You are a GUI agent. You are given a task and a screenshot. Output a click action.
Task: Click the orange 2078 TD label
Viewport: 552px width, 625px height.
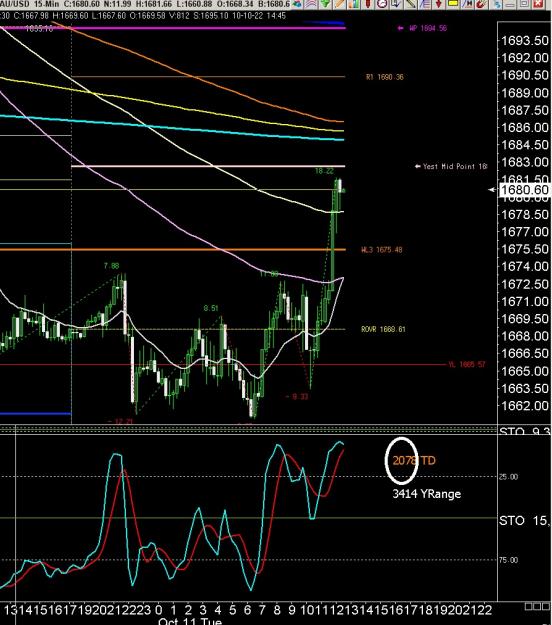click(x=414, y=461)
